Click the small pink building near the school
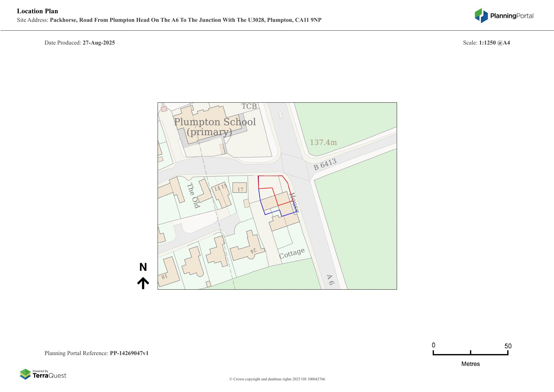 click(164, 109)
